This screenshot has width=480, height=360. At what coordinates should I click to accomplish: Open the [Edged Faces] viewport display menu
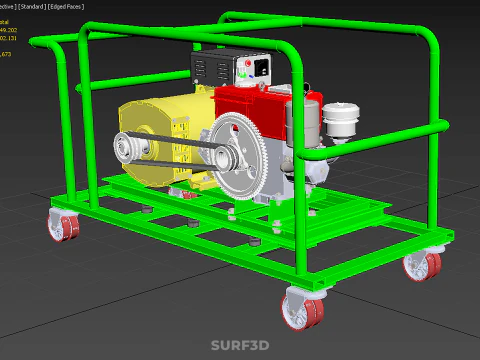point(66,6)
